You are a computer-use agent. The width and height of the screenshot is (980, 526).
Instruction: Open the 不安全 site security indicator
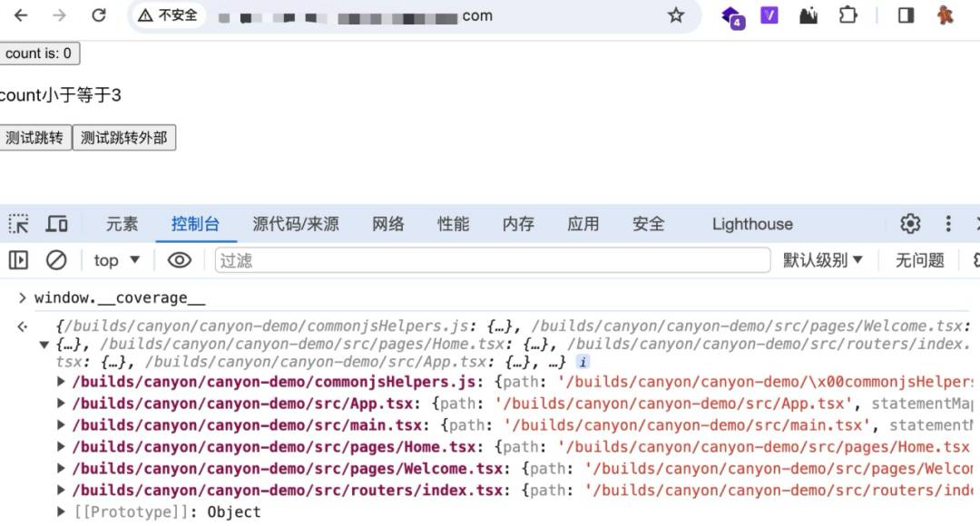coord(168,15)
